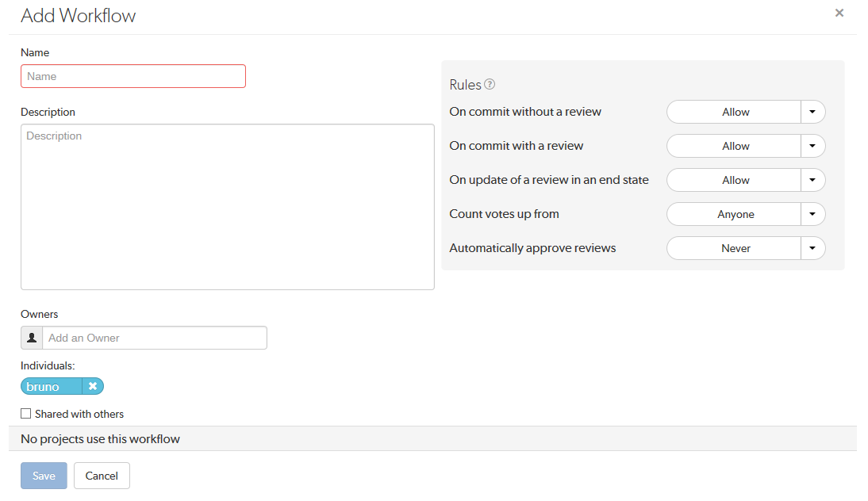
Task: Remove bruno from owners via x icon
Action: [x=93, y=386]
